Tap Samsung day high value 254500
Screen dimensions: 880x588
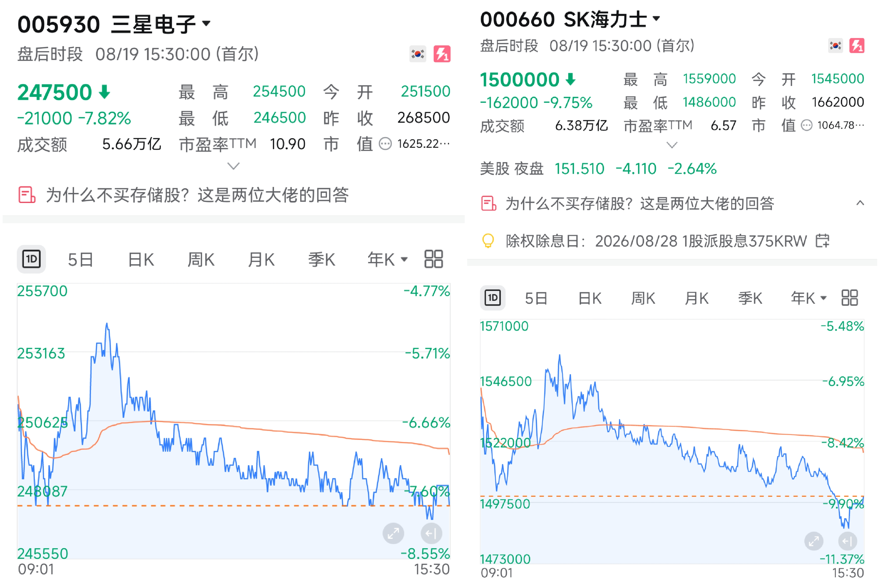point(279,91)
